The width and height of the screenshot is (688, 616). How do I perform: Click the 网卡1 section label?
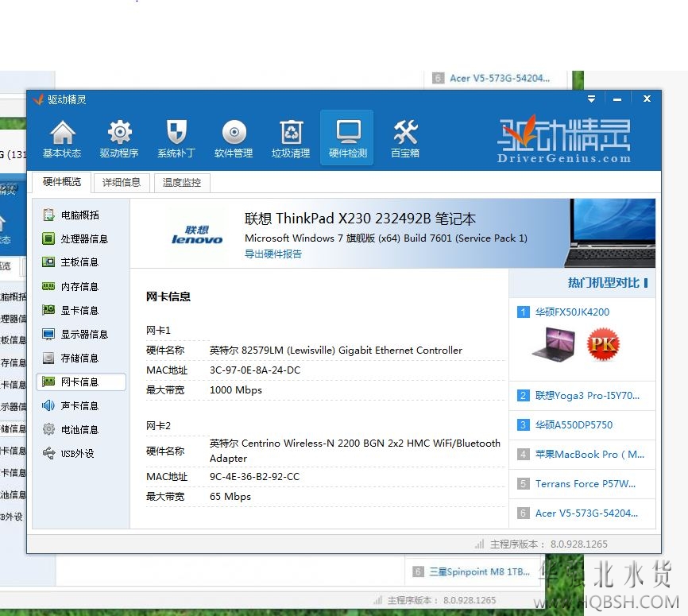point(158,330)
